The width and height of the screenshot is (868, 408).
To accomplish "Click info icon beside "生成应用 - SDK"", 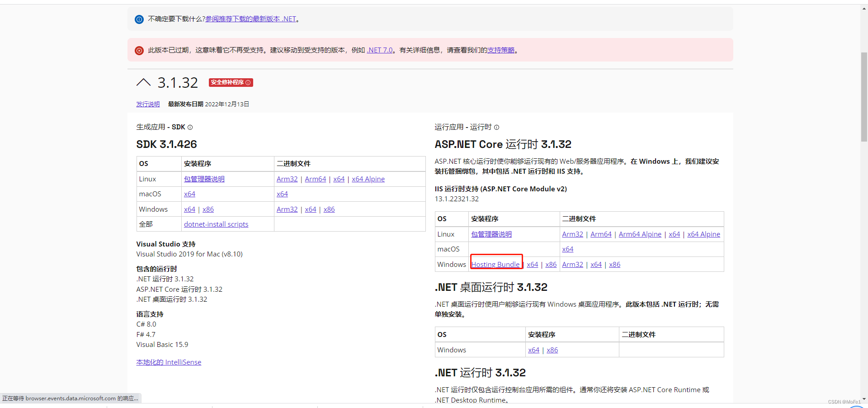I will tap(190, 127).
